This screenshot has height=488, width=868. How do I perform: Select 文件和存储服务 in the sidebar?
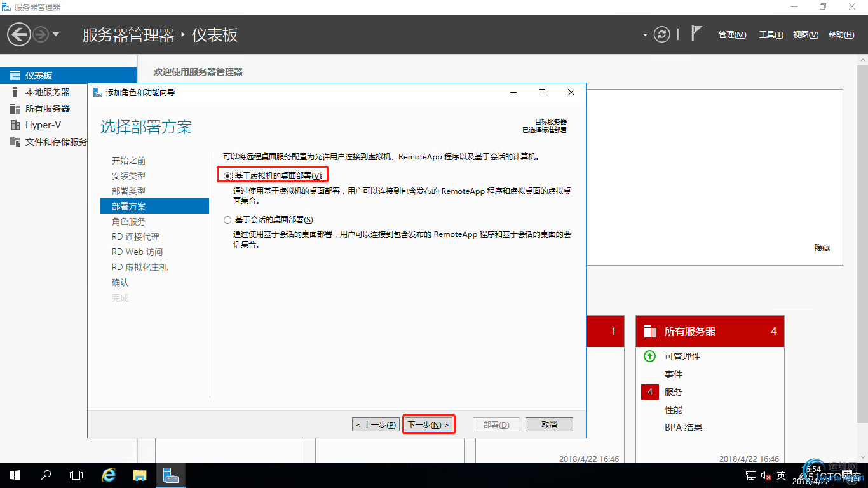coord(56,142)
